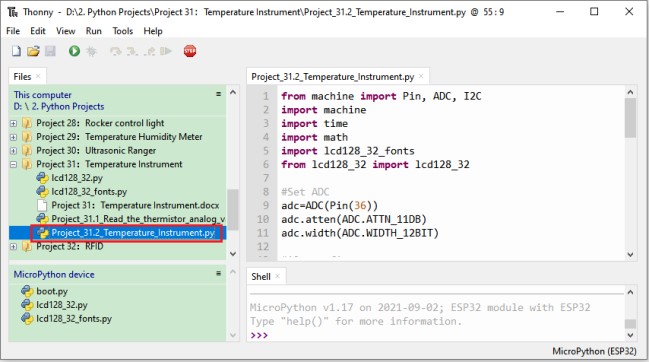Viewport: 650px width, 362px height.
Task: Click the Step out debug icon
Action: [150, 51]
